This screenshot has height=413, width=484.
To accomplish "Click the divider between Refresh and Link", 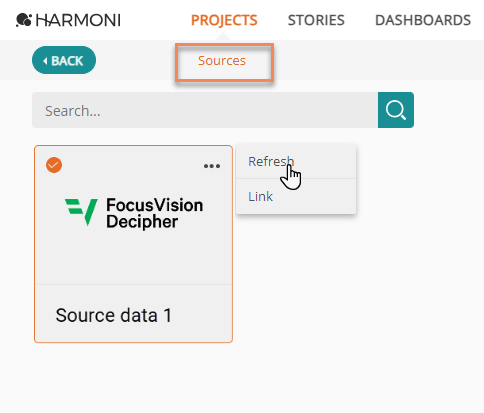I will point(296,179).
